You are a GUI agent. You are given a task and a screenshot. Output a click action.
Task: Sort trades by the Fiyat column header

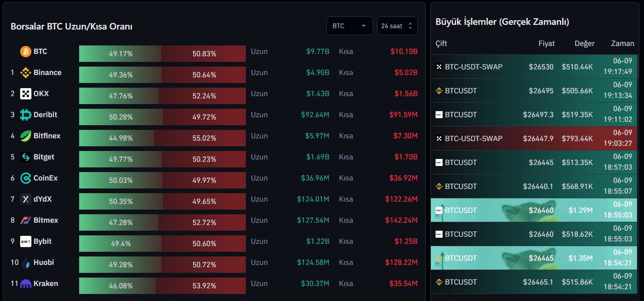click(547, 44)
